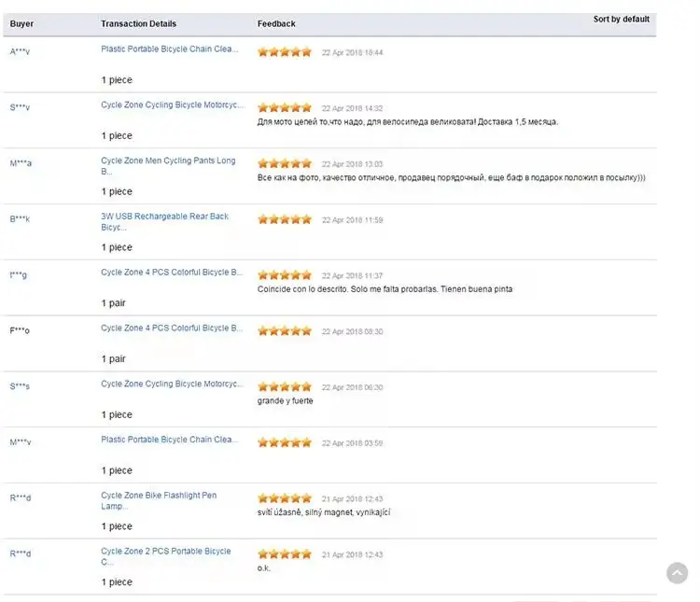
Task: Click the Transaction Details column header
Action: coord(138,23)
